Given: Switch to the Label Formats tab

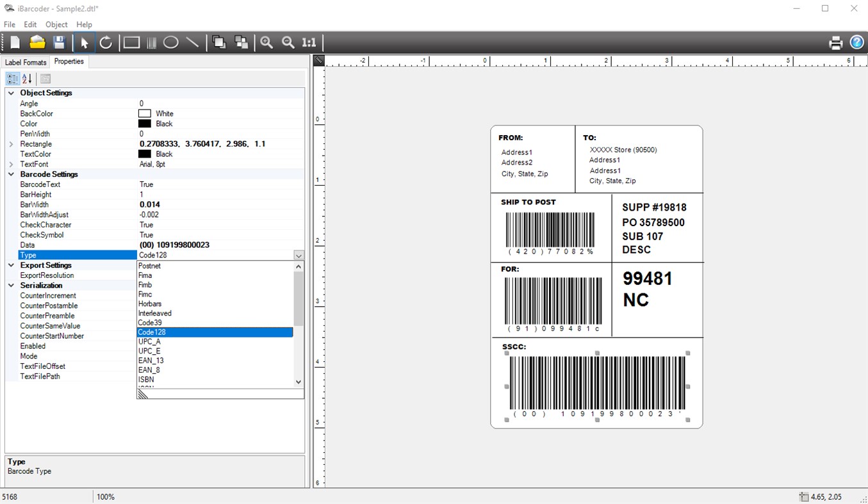Looking at the screenshot, I should [x=26, y=61].
